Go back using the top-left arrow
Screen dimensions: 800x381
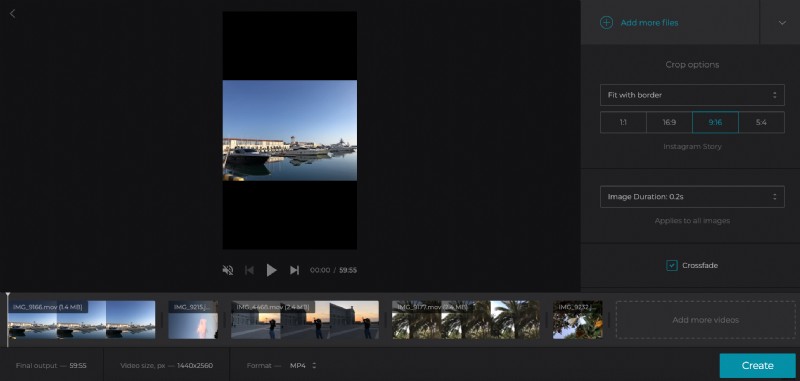click(12, 14)
